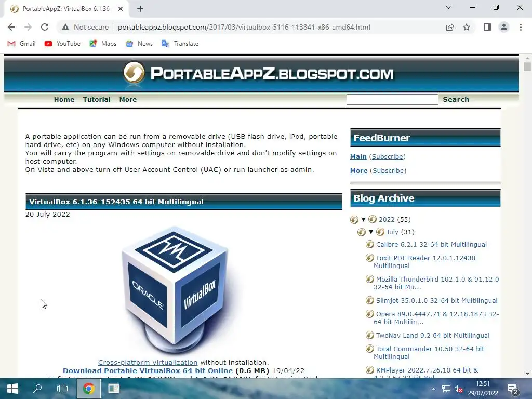Show hidden system tray icons

pos(433,389)
